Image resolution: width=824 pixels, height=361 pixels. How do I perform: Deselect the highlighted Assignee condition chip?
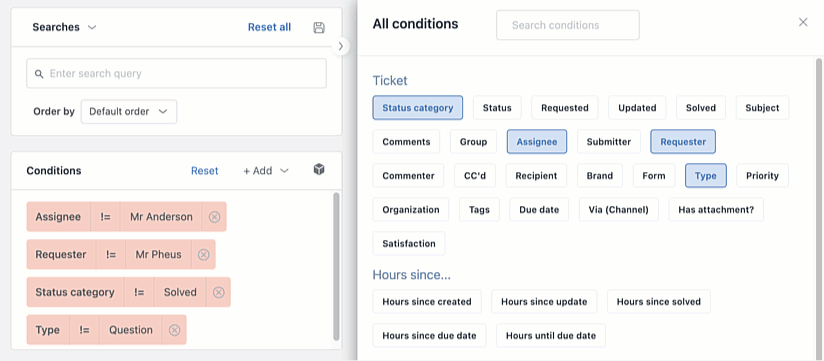537,142
